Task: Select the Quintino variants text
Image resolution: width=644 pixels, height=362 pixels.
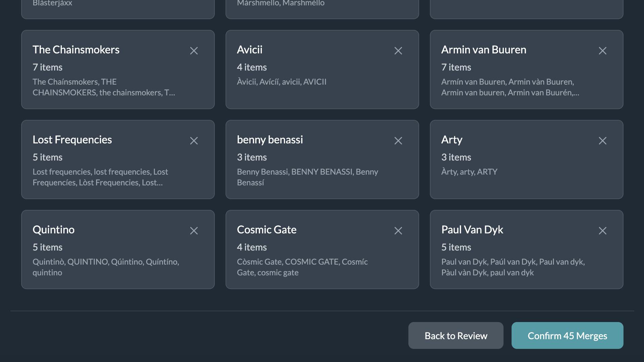Action: 106,267
